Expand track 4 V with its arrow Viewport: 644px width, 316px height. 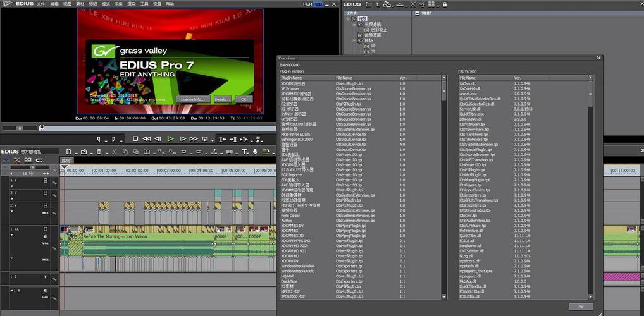click(x=12, y=186)
